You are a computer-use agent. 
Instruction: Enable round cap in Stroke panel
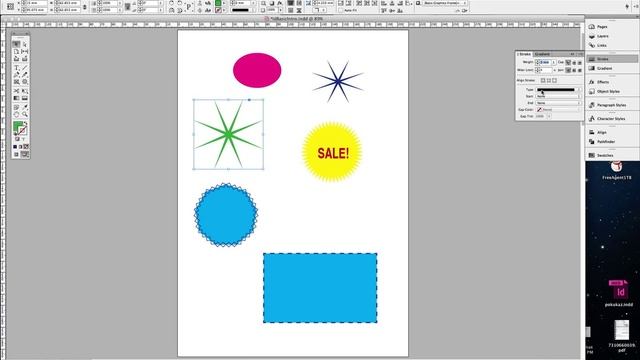pos(574,62)
